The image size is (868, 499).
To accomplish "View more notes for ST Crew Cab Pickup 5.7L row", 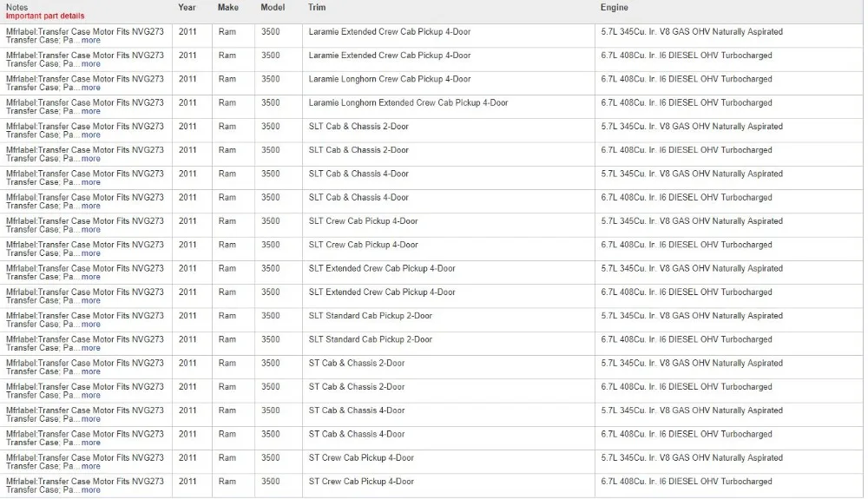I will (x=91, y=466).
